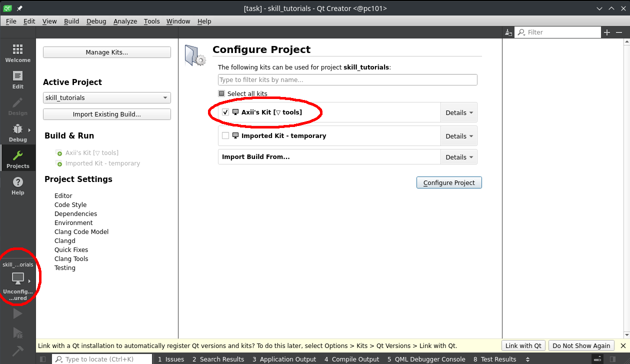Open the View menu
630x364 pixels.
49,21
